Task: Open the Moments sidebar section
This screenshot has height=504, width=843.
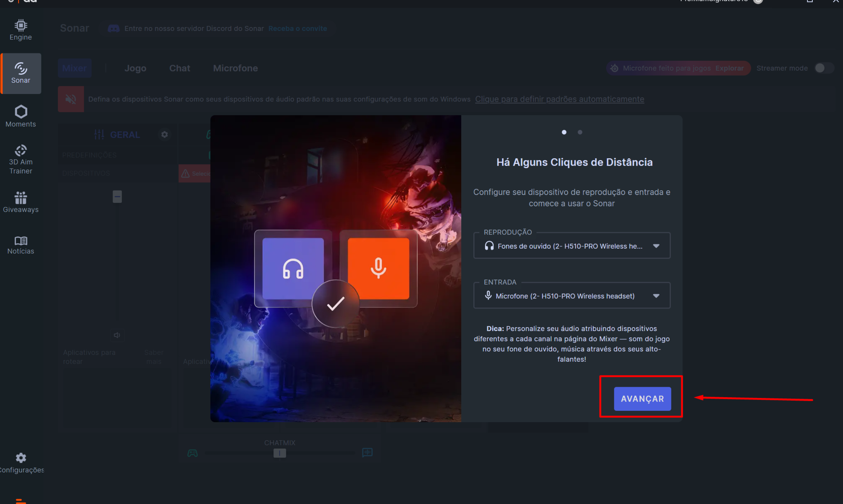Action: click(21, 116)
